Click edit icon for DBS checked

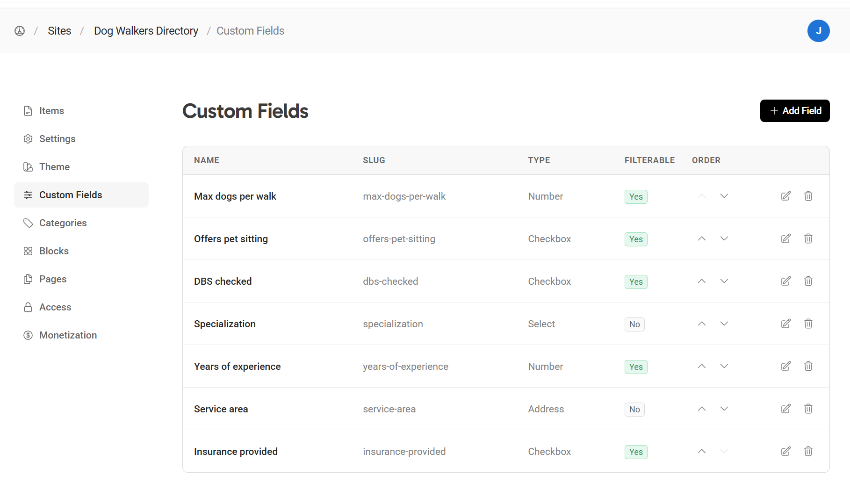point(785,281)
